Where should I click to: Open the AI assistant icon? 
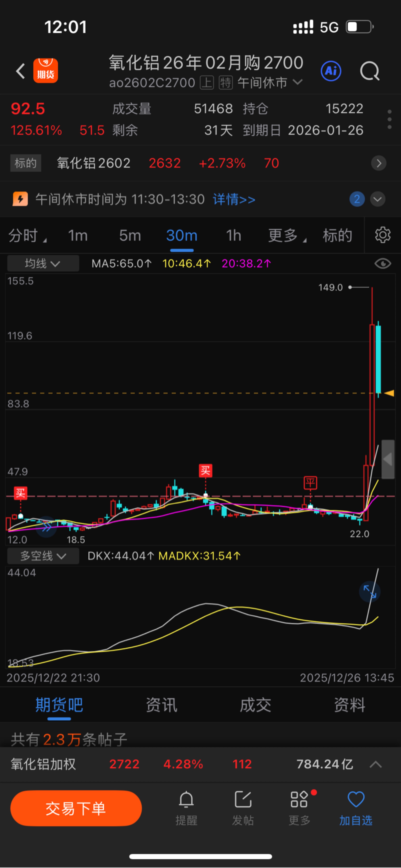[x=331, y=71]
